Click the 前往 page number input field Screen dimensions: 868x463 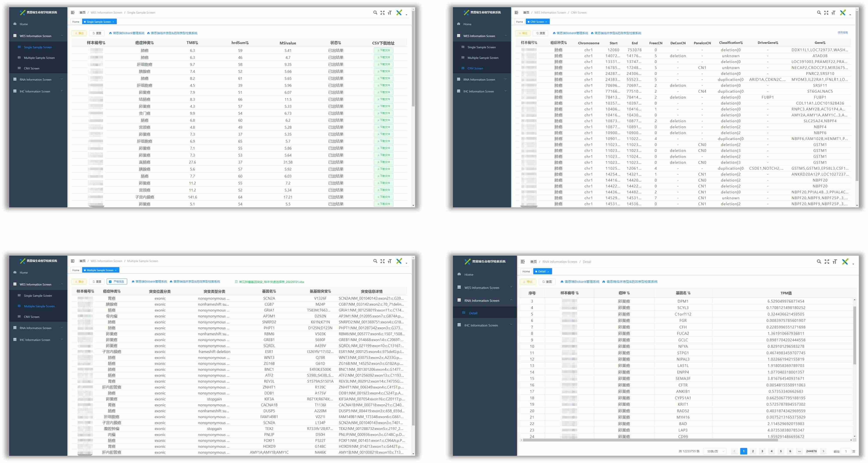[846, 451]
